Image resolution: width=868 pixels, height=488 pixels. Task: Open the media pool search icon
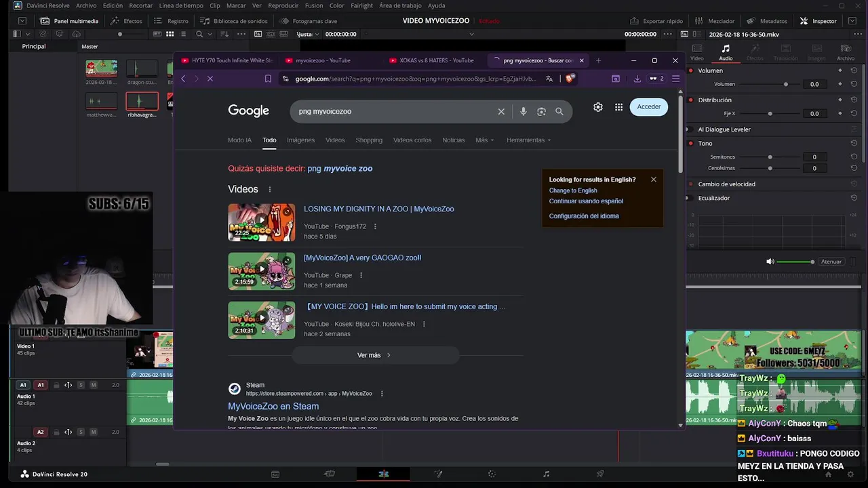click(x=199, y=34)
